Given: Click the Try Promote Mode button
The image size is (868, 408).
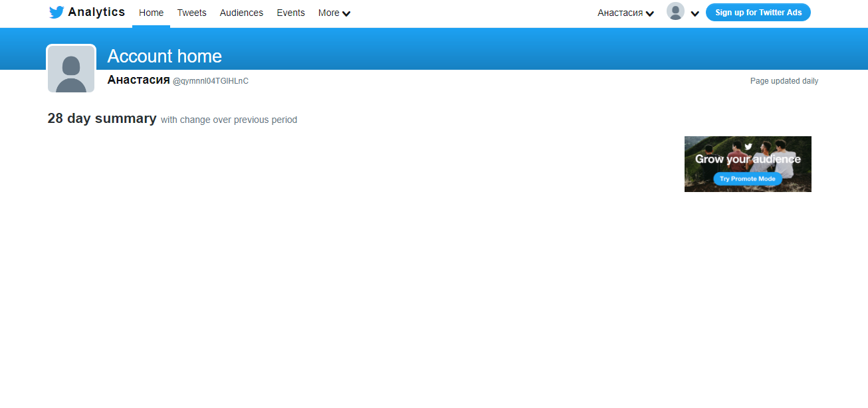Looking at the screenshot, I should (748, 179).
